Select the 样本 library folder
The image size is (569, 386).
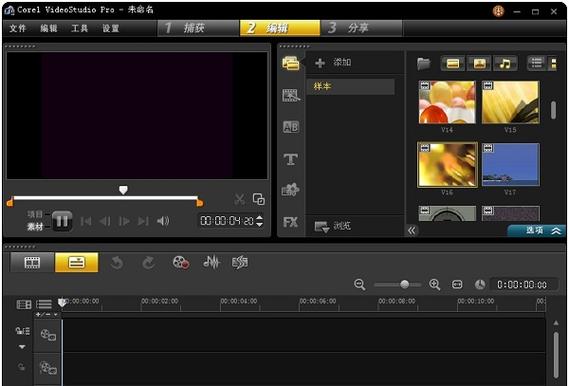351,87
